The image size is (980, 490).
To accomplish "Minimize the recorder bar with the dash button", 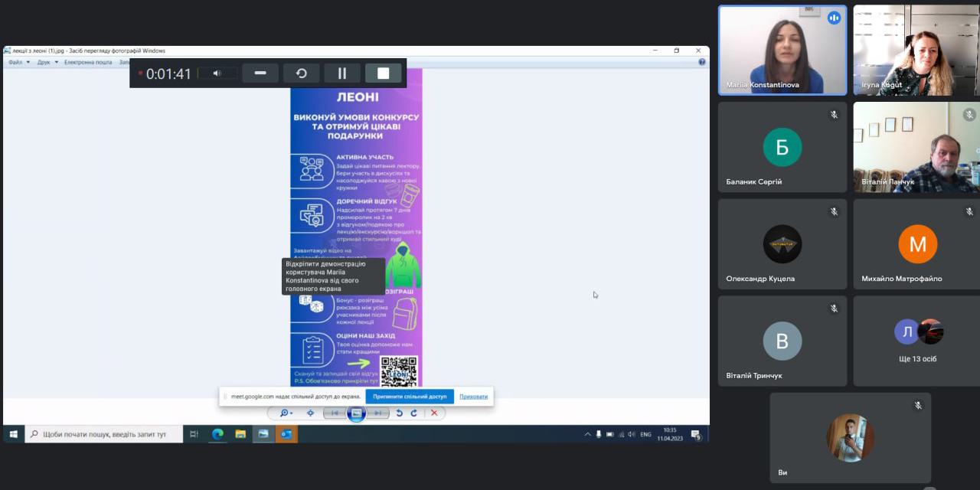I will coord(260,73).
